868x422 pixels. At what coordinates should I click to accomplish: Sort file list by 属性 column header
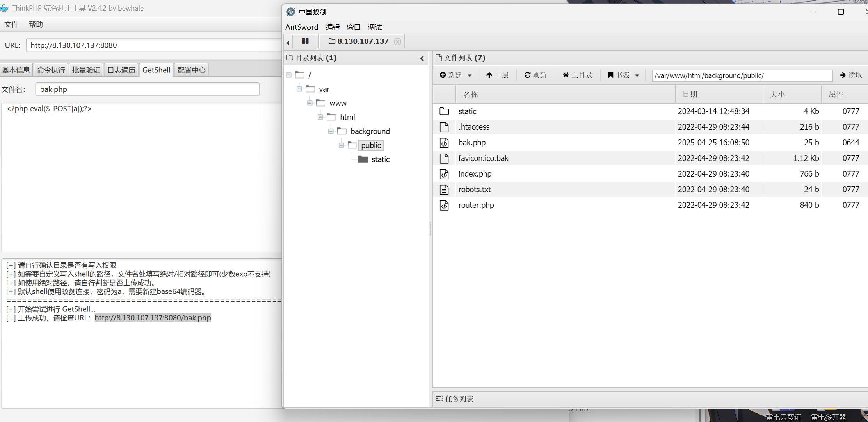click(845, 94)
